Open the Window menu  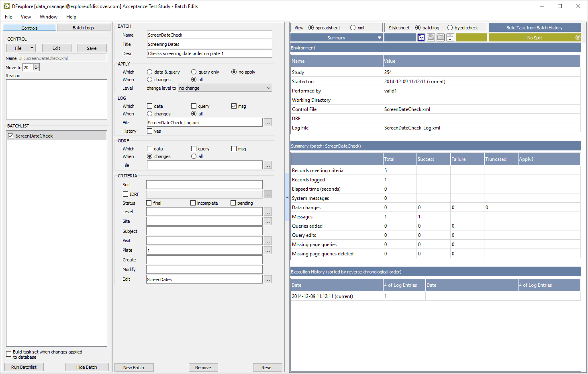[x=49, y=17]
